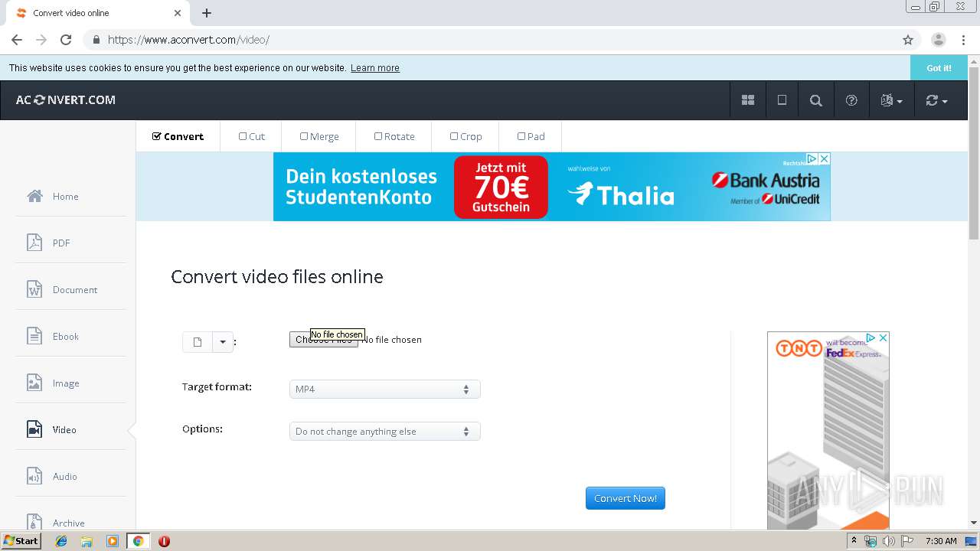The width and height of the screenshot is (980, 551).
Task: Expand the file source dropdown arrow
Action: [x=223, y=342]
